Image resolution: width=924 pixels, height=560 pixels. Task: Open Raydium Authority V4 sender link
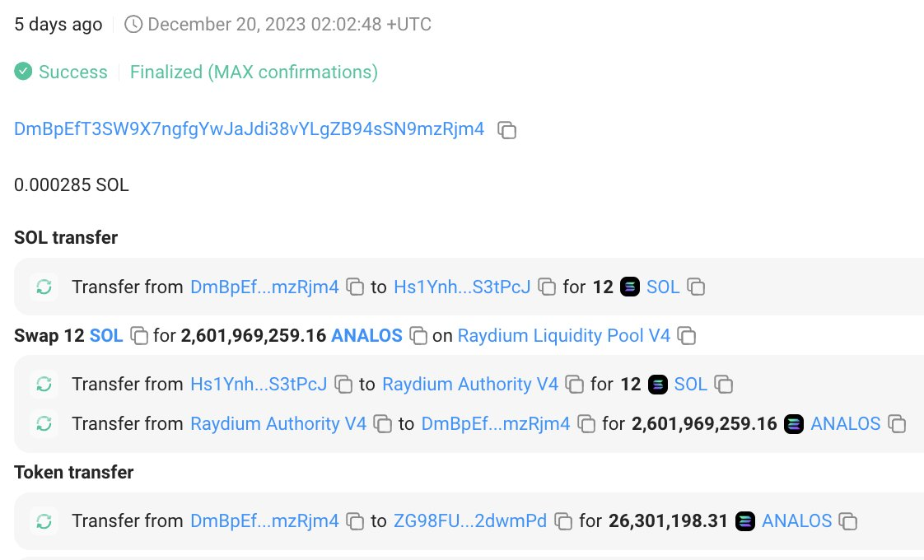(x=278, y=424)
